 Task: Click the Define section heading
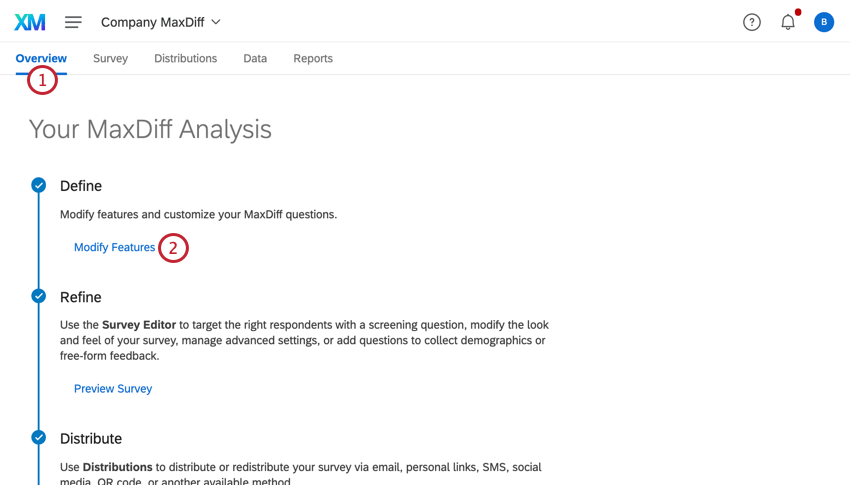[x=81, y=186]
